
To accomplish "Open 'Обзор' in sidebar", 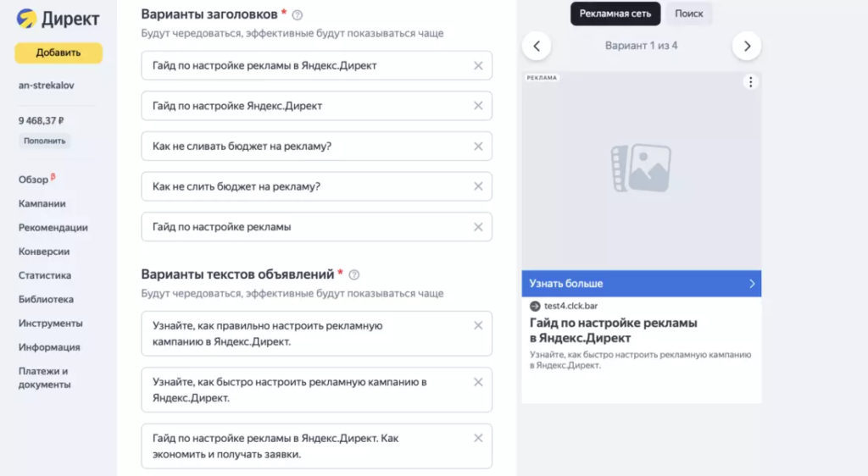I will 33,180.
